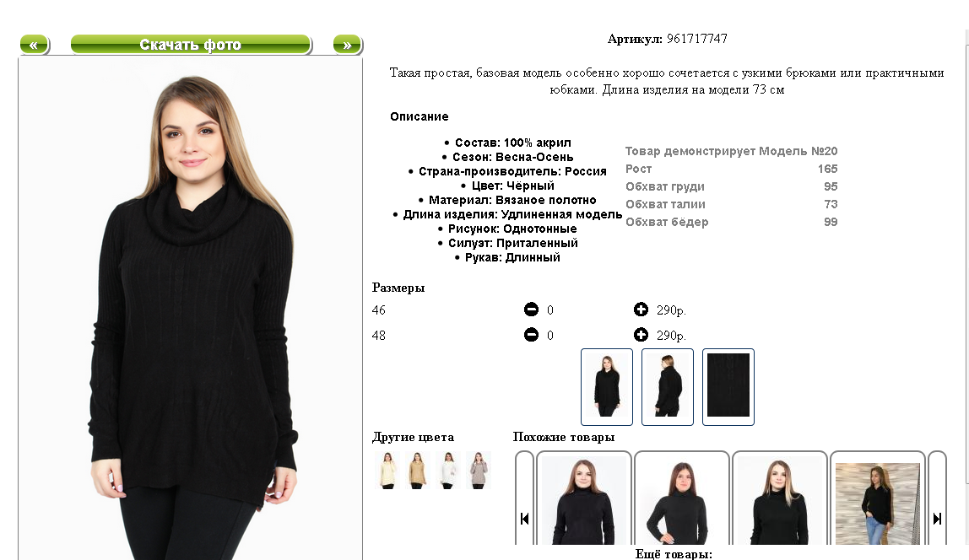Viewport: 969px width, 560px height.
Task: Open second similar black turtleneck product
Action: [682, 499]
